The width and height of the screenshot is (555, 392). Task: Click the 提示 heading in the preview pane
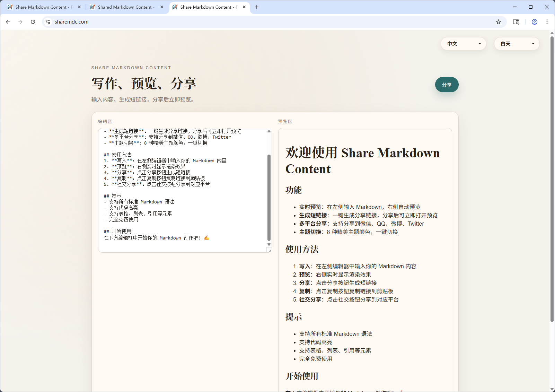(x=293, y=316)
